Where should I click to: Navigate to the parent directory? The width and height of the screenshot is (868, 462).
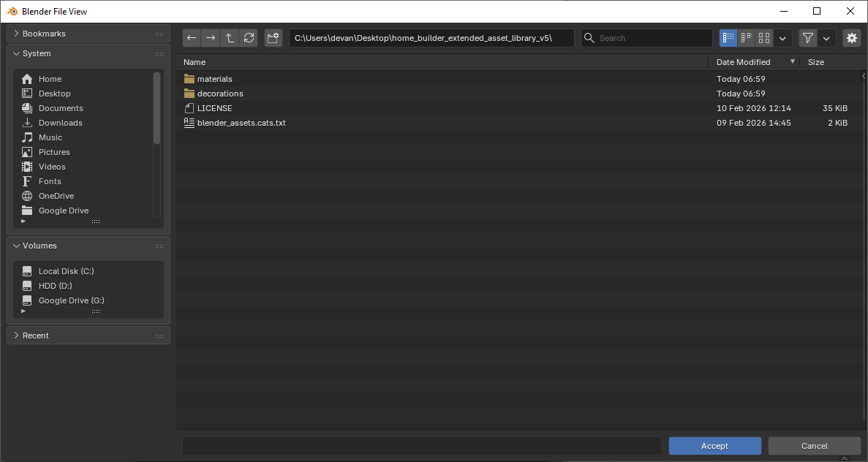point(230,38)
